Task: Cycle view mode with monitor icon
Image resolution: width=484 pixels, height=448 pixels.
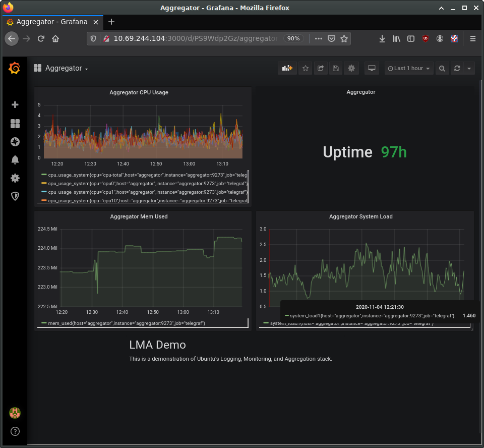Action: 372,68
